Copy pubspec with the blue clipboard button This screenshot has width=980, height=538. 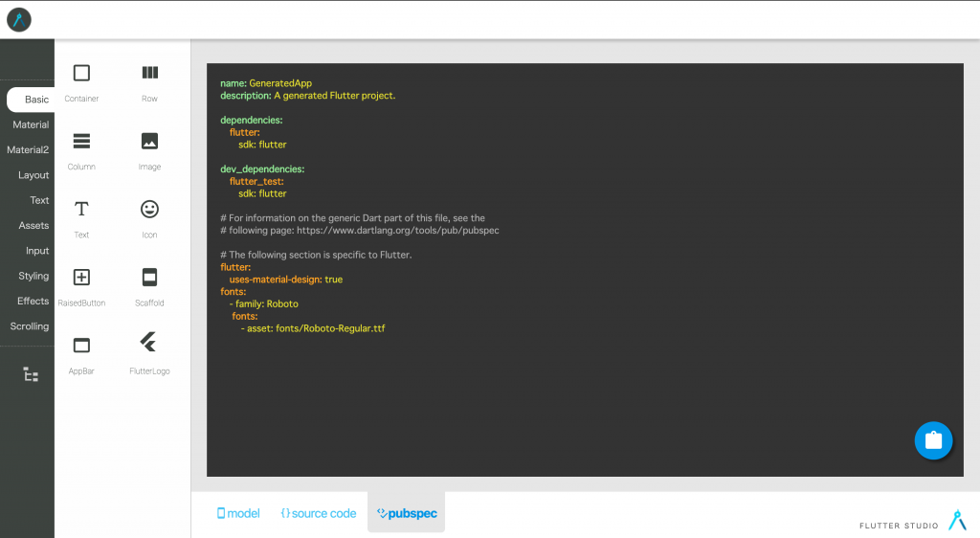[x=933, y=440]
